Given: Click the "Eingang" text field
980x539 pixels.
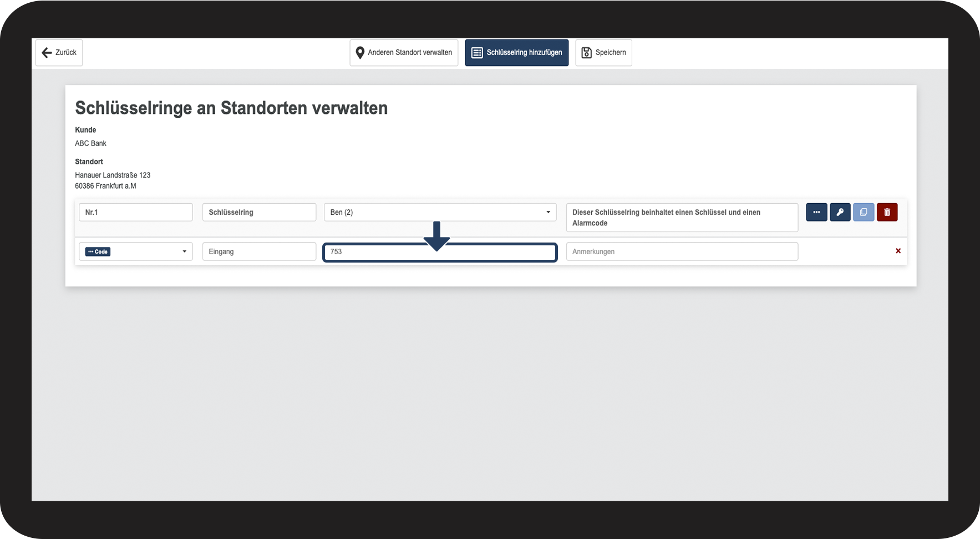Looking at the screenshot, I should [x=259, y=251].
